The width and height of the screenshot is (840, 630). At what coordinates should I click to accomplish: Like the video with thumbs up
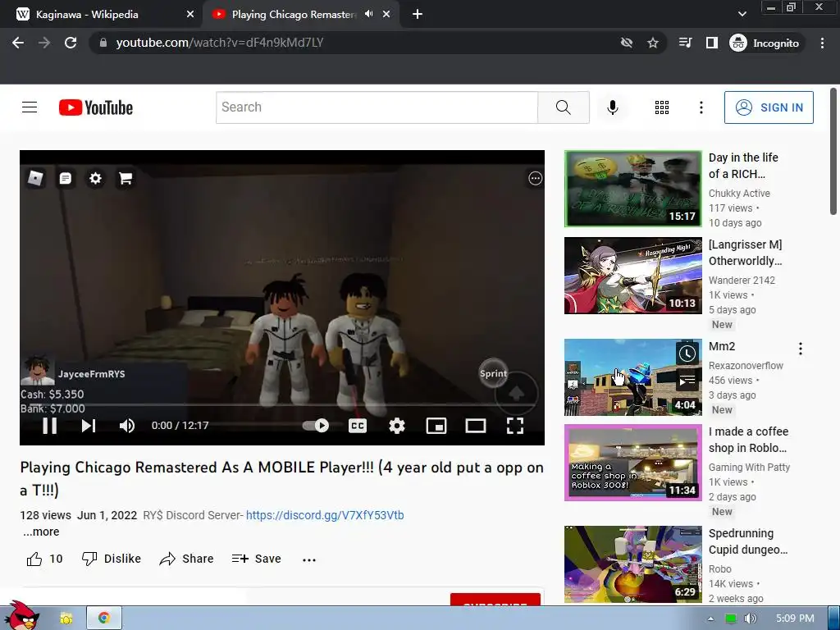[34, 559]
